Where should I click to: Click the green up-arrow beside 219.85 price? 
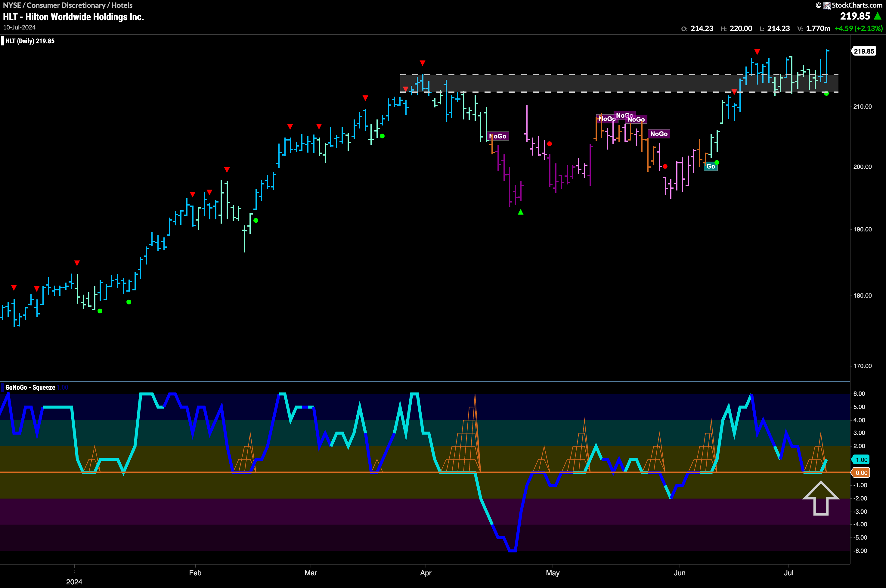(x=877, y=16)
